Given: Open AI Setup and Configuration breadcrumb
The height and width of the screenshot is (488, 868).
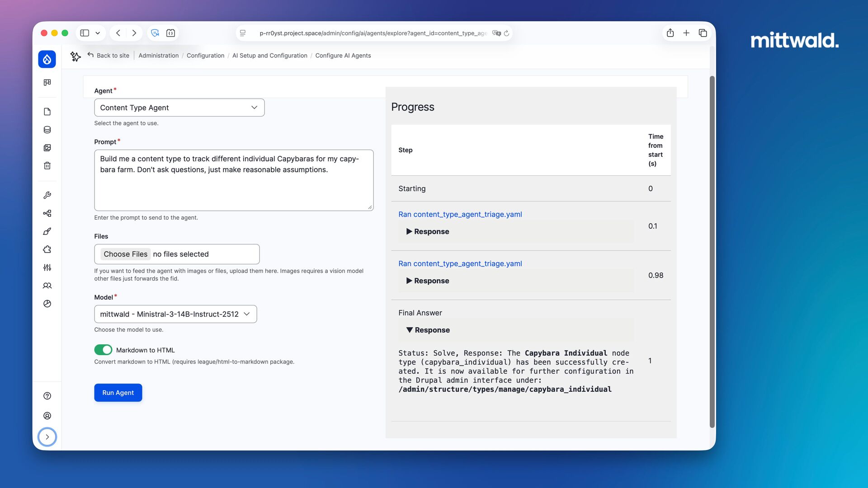Looking at the screenshot, I should click(269, 56).
